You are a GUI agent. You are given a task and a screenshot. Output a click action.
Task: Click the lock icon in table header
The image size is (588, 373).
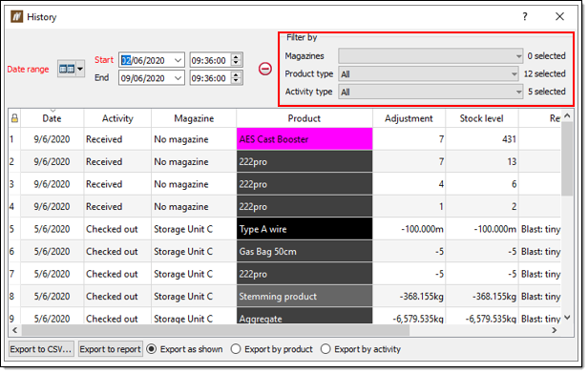[14, 118]
